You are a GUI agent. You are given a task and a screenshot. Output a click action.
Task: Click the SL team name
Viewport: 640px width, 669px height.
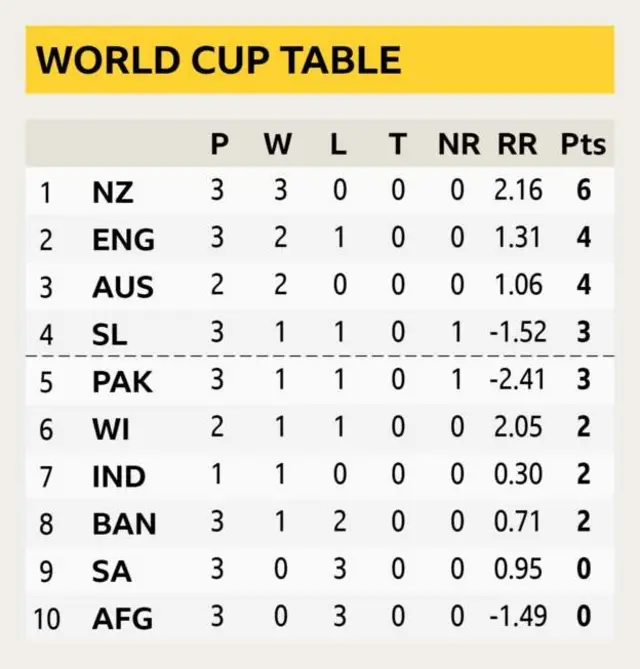click(109, 335)
